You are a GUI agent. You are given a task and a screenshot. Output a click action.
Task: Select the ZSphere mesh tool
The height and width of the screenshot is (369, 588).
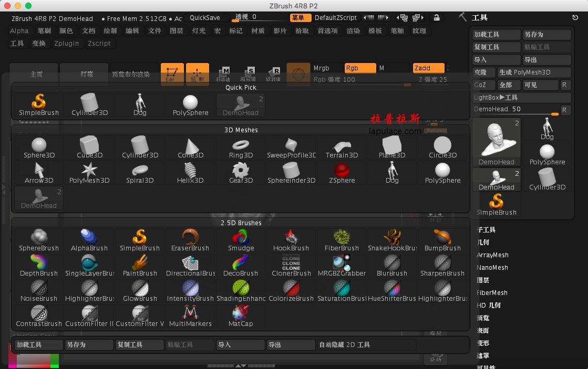tap(342, 173)
